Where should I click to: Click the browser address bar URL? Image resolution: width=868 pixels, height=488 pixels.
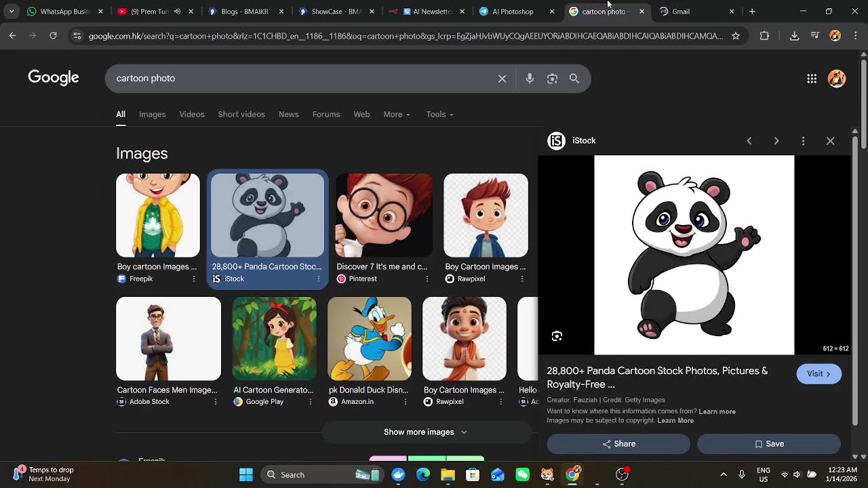tap(406, 36)
